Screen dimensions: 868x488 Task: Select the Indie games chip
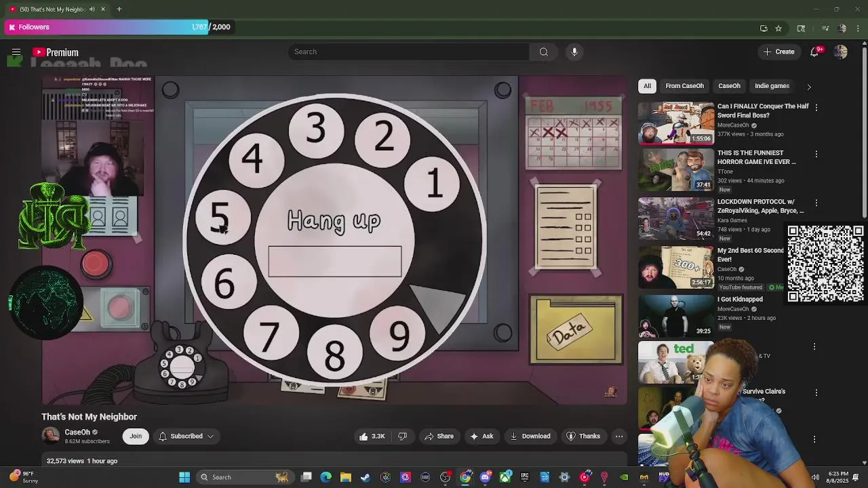(772, 86)
